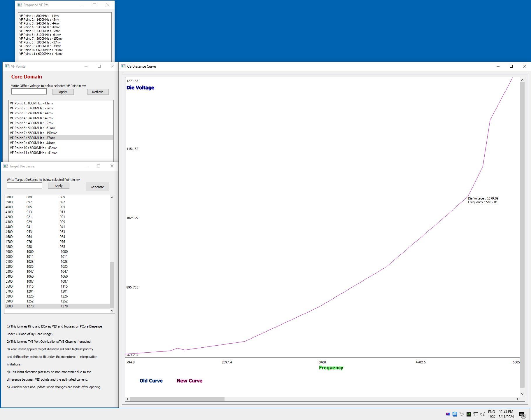Screen dimensions: 531x420
Task: Click the curve window scroll right arrow
Action: click(x=518, y=399)
